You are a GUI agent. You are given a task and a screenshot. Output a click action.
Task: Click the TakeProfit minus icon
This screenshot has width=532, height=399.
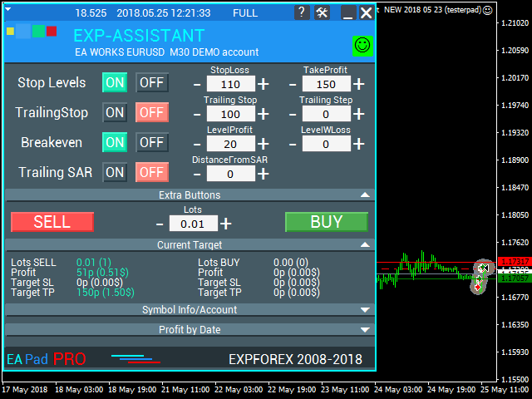[293, 84]
